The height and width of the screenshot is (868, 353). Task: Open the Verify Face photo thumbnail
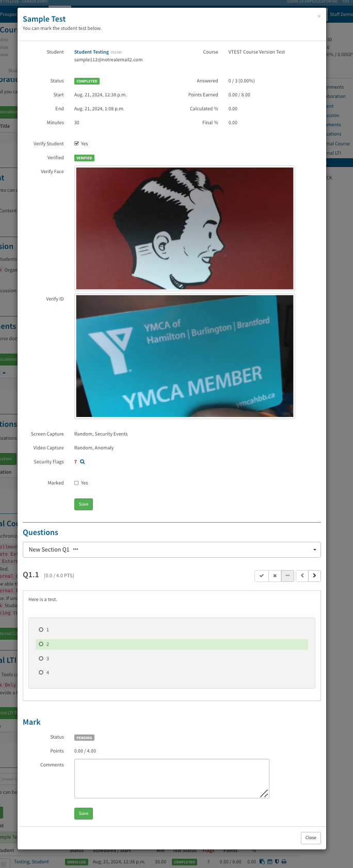coord(185,228)
